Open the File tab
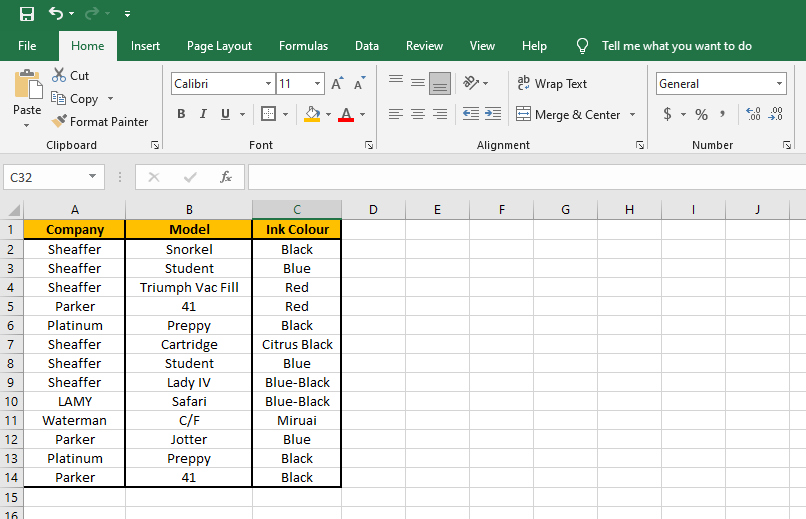Viewport: 806px width, 519px height. (27, 46)
